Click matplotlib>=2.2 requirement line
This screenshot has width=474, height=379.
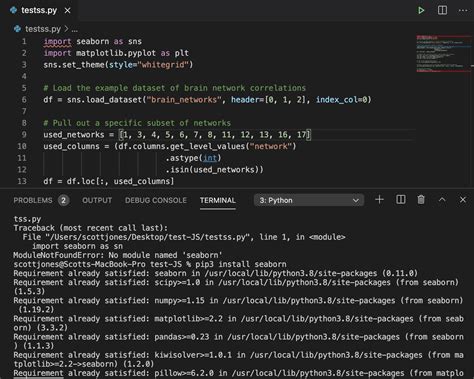coord(238,323)
